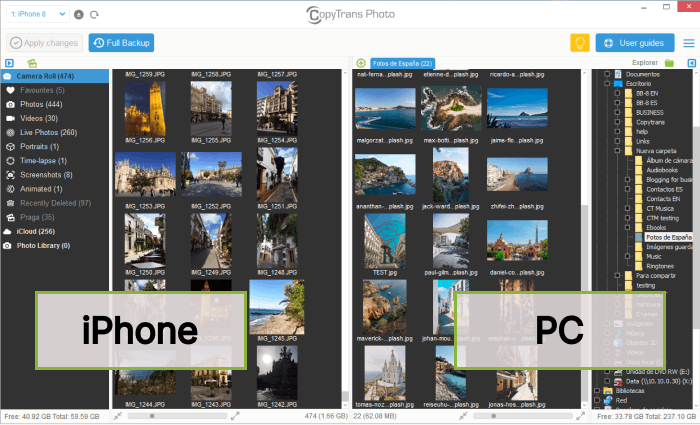Screen dimensions: 700x425
Task: Enlarge iPhone thumbnails with large-size icon
Action: click(235, 416)
